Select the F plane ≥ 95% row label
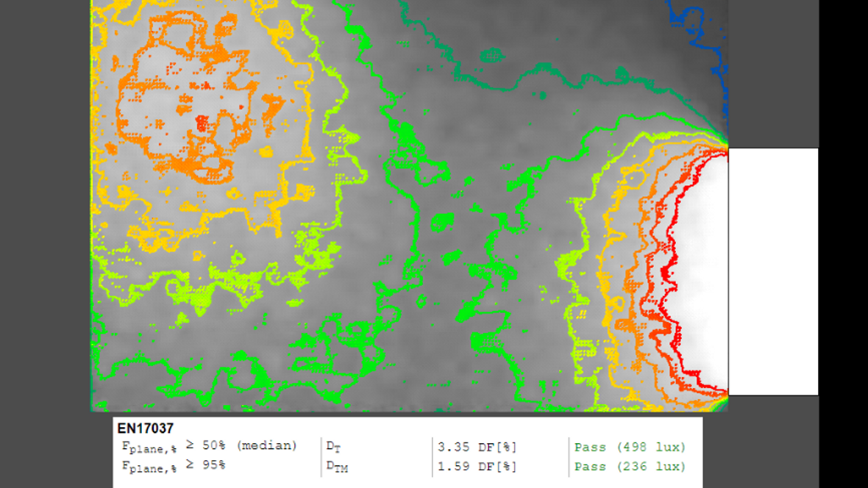 (174, 466)
